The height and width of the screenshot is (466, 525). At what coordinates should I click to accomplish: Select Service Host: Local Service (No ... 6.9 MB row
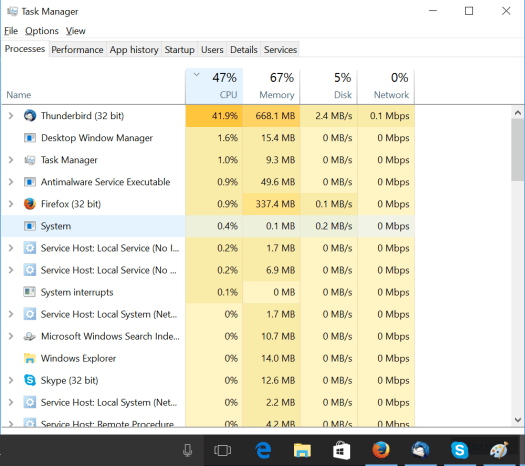(208, 270)
